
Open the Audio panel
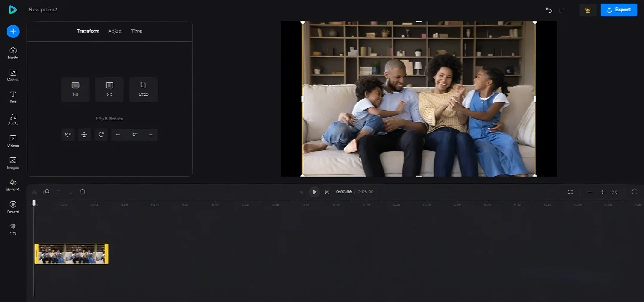[13, 119]
